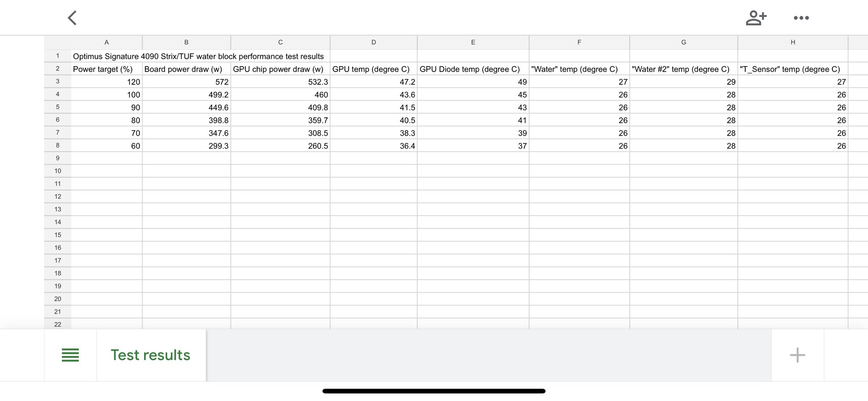Click the cell containing 532.3
The height and width of the screenshot is (401, 868).
click(x=281, y=82)
